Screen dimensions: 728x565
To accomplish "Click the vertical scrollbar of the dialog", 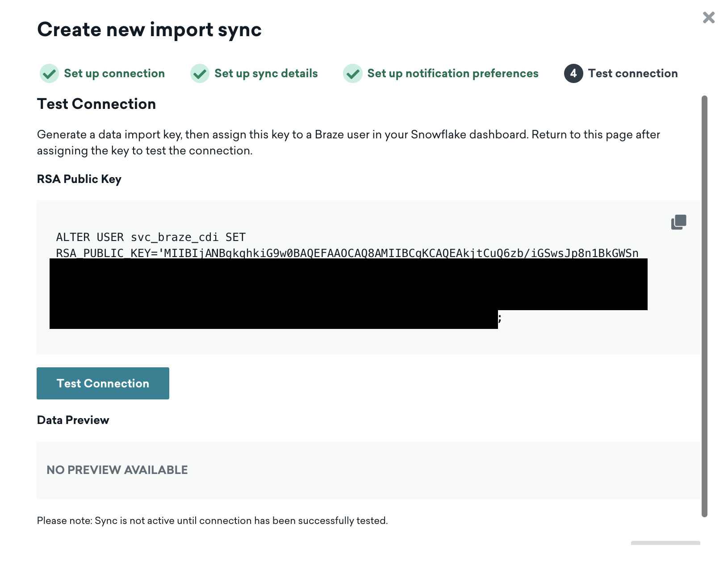I will 704,306.
